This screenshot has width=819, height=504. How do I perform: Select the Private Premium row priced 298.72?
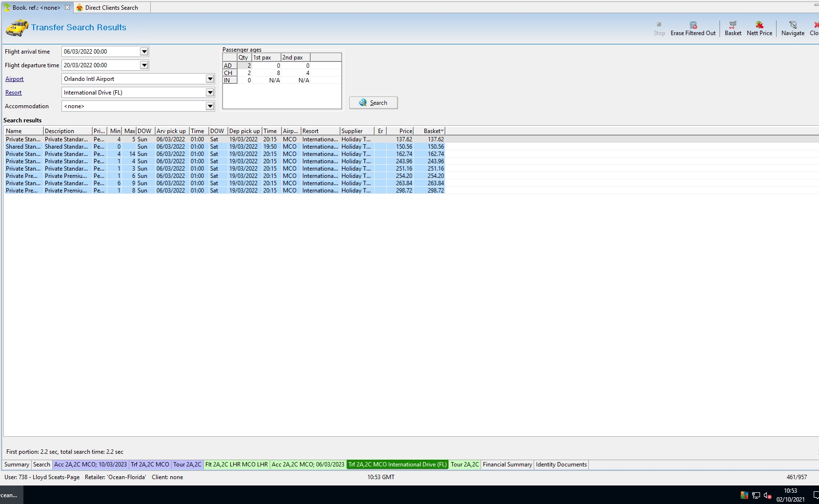tap(225, 191)
